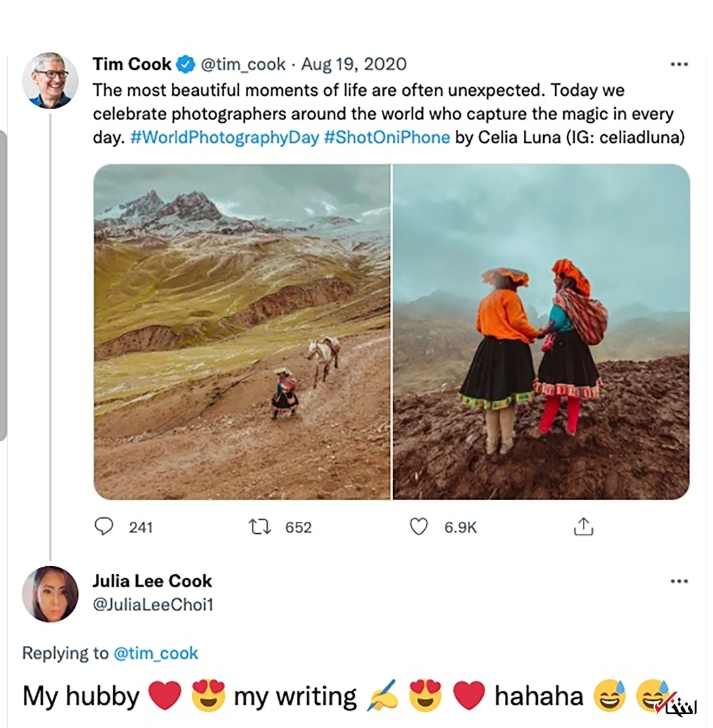Click the @tim_cook handle beside the name
The image size is (713, 728).
tap(243, 65)
